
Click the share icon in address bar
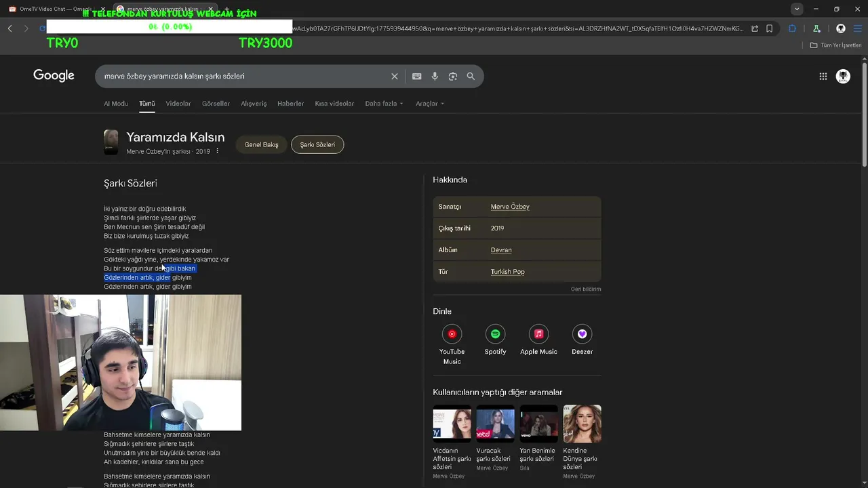(755, 28)
